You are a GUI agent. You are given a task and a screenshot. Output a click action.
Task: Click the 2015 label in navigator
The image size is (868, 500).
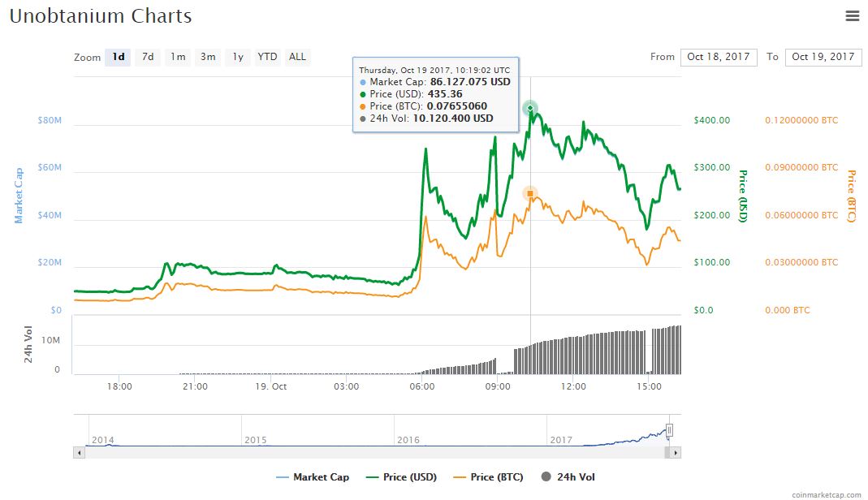click(x=255, y=440)
